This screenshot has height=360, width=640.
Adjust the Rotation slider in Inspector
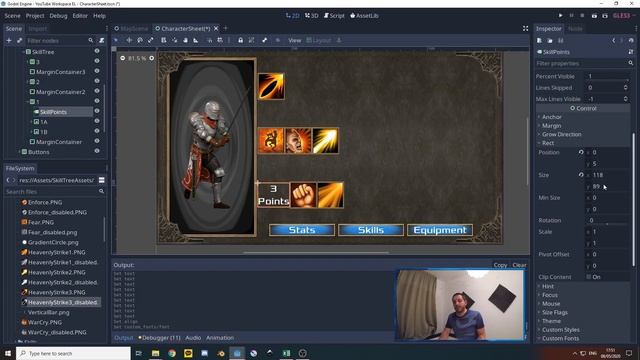point(608,224)
